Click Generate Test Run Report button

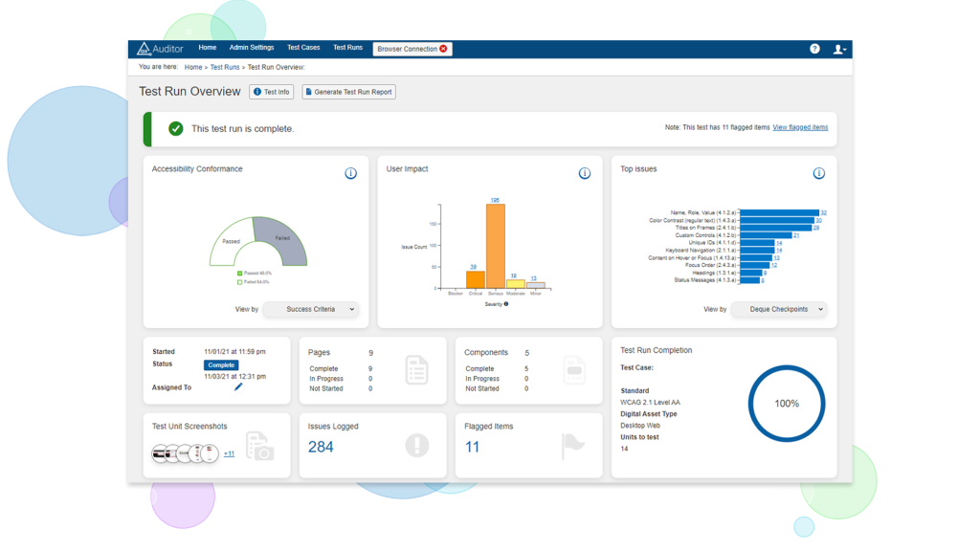point(348,92)
